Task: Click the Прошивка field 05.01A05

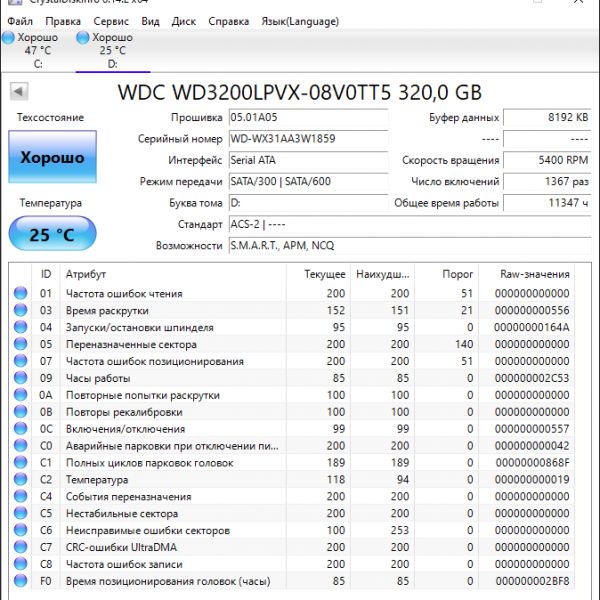Action: [308, 117]
